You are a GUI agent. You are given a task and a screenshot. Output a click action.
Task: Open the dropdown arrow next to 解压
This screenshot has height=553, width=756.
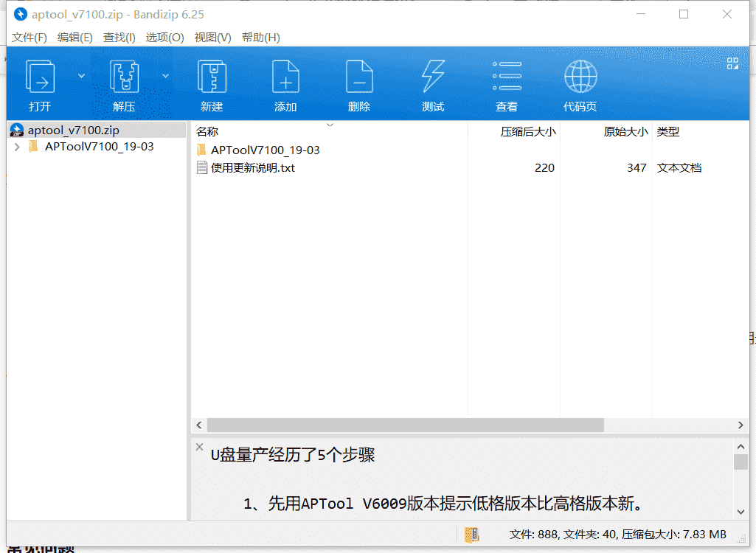(x=165, y=76)
